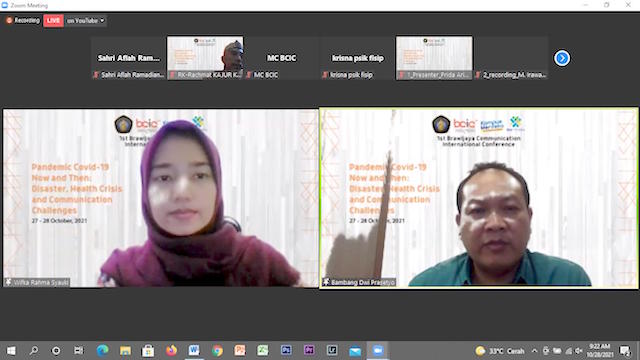Launch Google Chrome from taskbar
The height and width of the screenshot is (360, 640).
tap(217, 351)
